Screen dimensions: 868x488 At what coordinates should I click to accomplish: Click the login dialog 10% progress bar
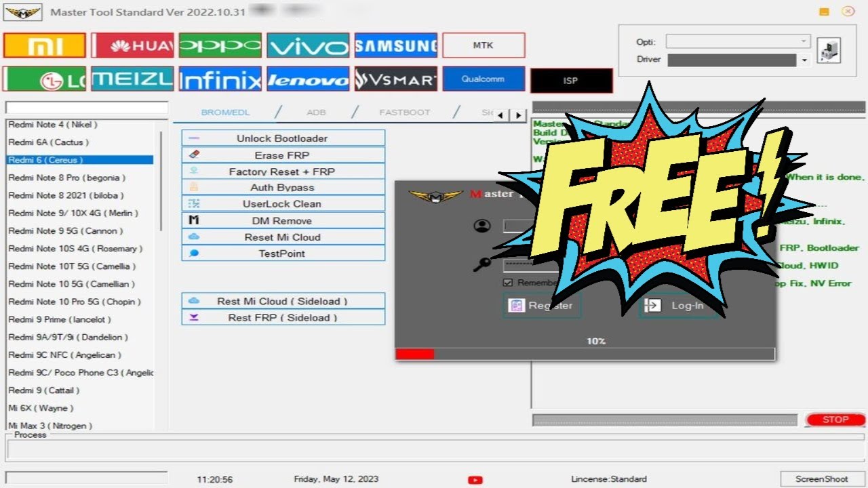point(585,354)
